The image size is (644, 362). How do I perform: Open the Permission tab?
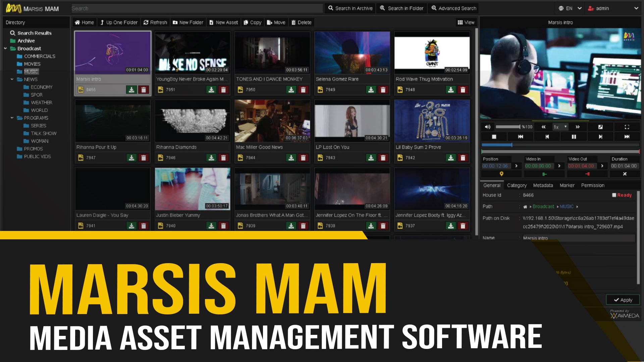(592, 185)
